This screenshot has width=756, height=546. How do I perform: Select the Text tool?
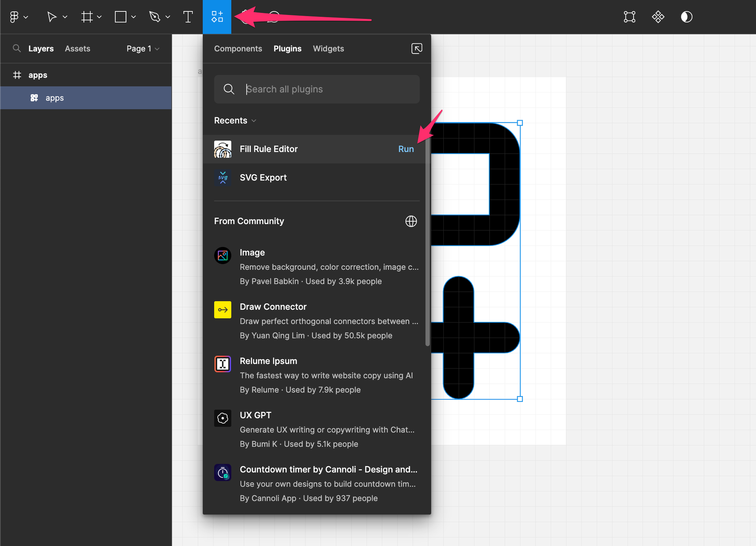coord(188,17)
